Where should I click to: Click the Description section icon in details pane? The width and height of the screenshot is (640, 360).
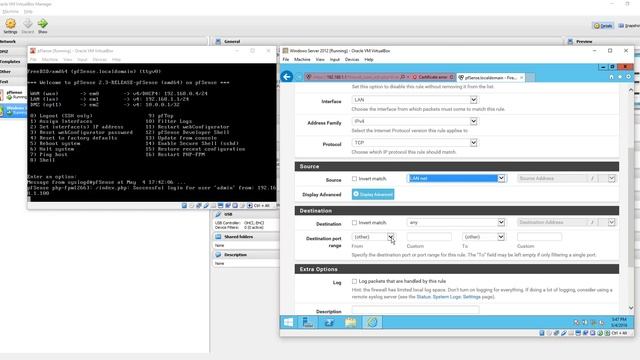click(x=218, y=255)
